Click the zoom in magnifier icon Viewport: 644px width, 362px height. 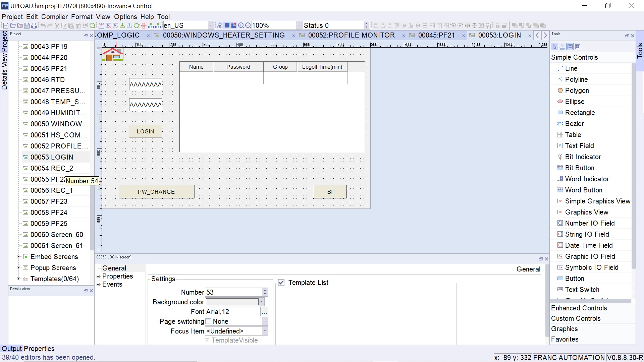(241, 25)
